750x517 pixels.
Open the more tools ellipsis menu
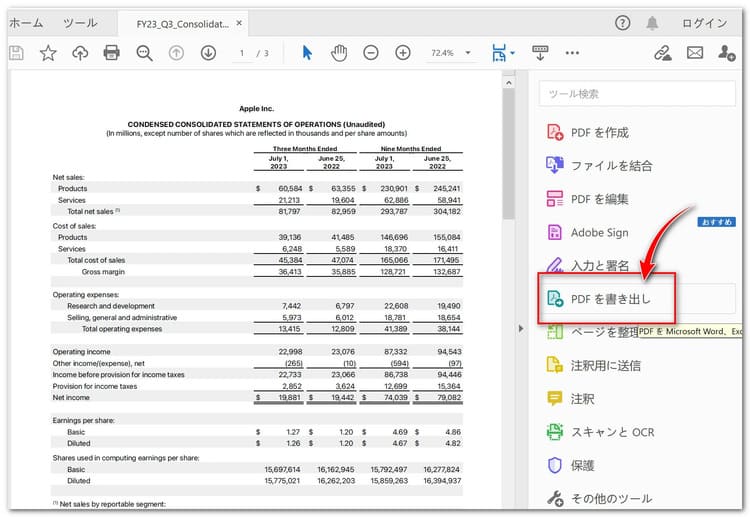[572, 53]
